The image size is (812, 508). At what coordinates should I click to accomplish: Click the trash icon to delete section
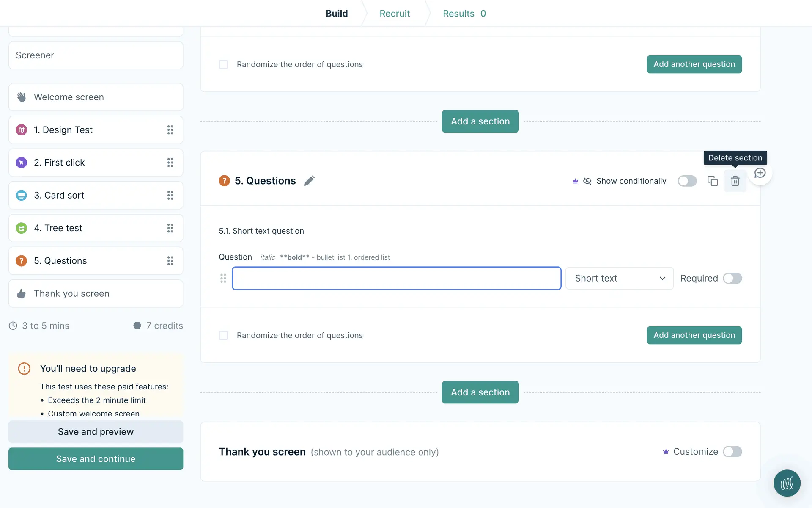pos(735,181)
